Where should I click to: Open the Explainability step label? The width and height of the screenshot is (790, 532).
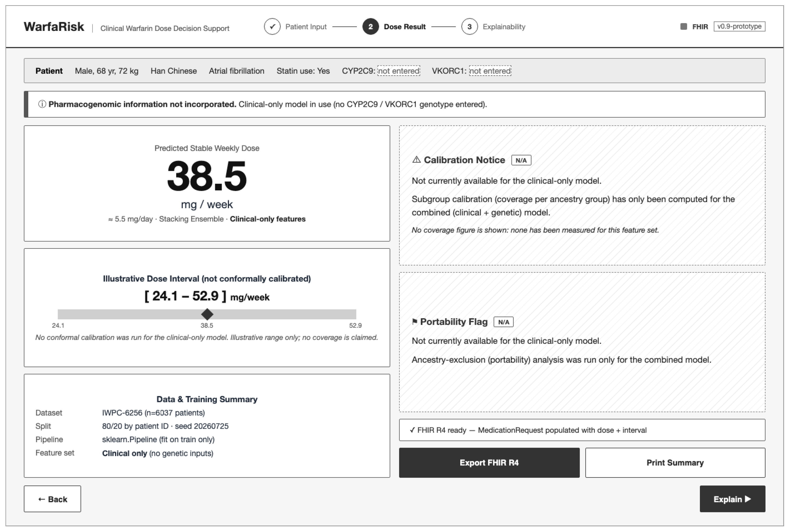pyautogui.click(x=504, y=27)
